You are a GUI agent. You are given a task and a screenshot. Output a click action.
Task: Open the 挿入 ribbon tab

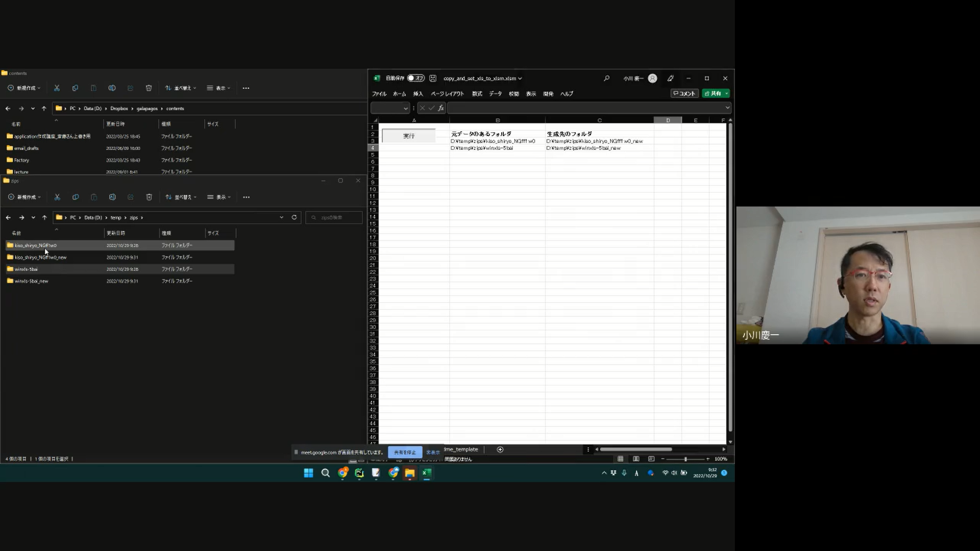[418, 93]
